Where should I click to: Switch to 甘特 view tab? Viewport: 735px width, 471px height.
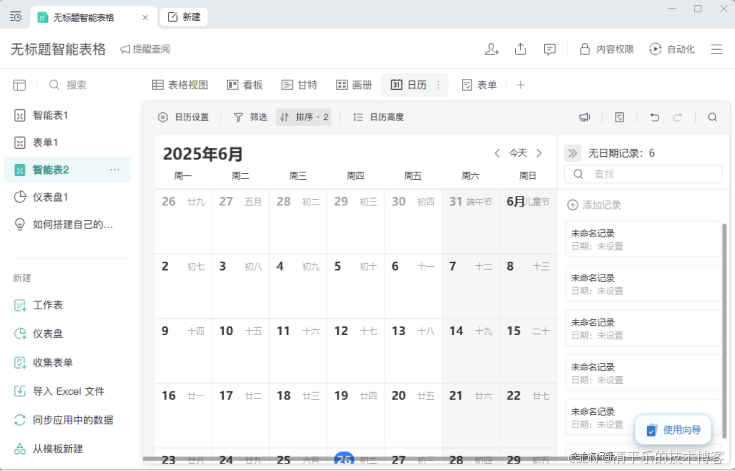299,85
